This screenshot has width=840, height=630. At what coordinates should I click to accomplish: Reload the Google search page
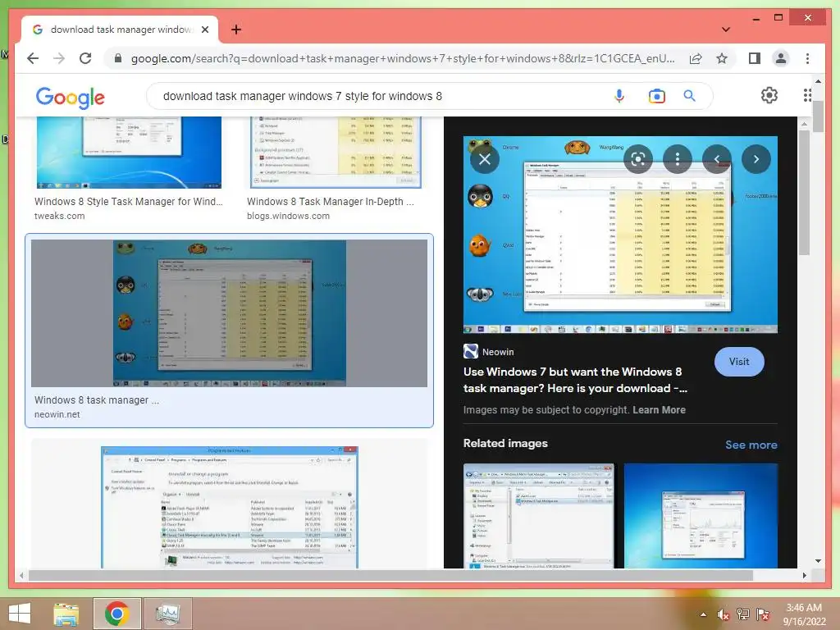coord(85,58)
